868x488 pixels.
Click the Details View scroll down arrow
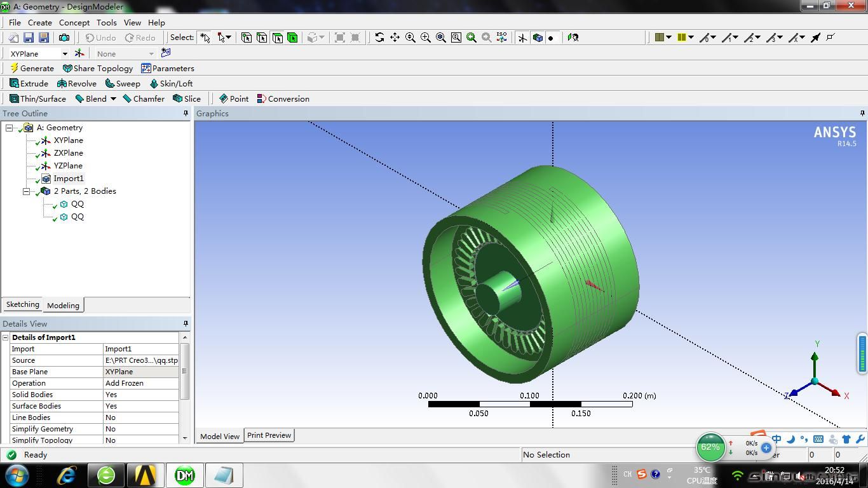pos(185,438)
